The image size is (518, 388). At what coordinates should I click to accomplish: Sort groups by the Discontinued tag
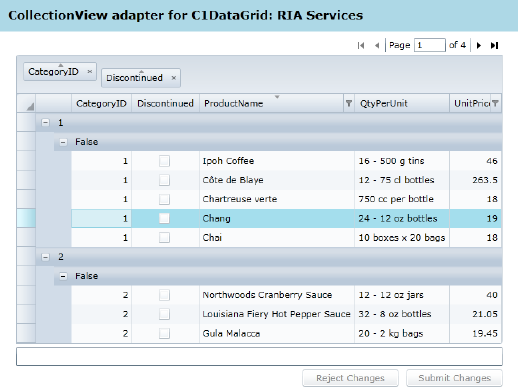tap(134, 78)
